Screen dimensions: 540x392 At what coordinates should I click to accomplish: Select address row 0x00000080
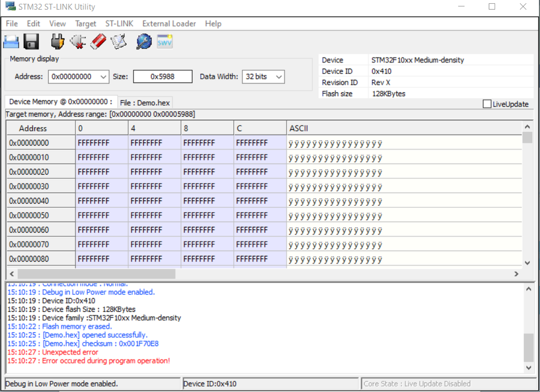(x=41, y=259)
